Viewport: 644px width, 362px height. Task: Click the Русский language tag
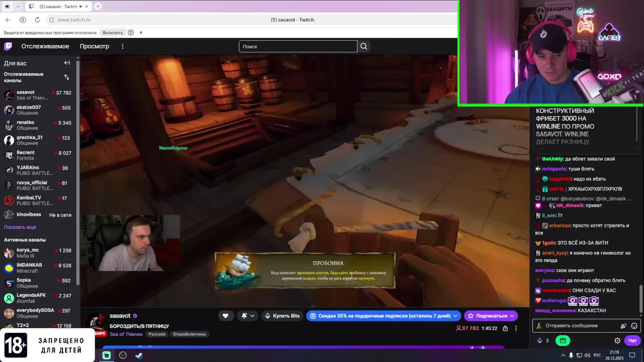[157, 334]
